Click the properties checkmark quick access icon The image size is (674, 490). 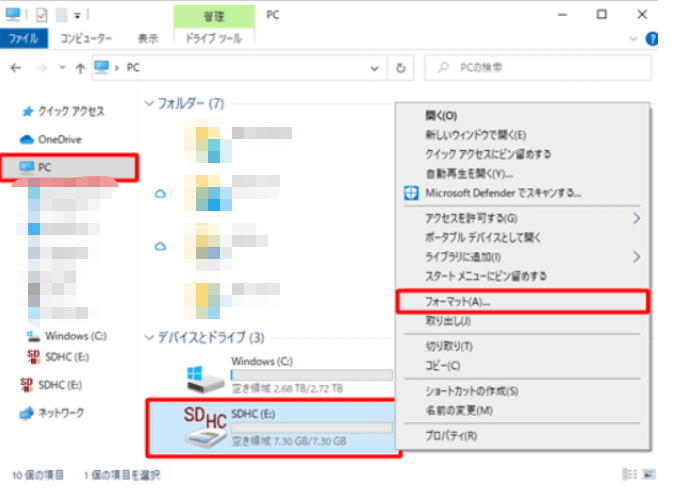(x=42, y=15)
